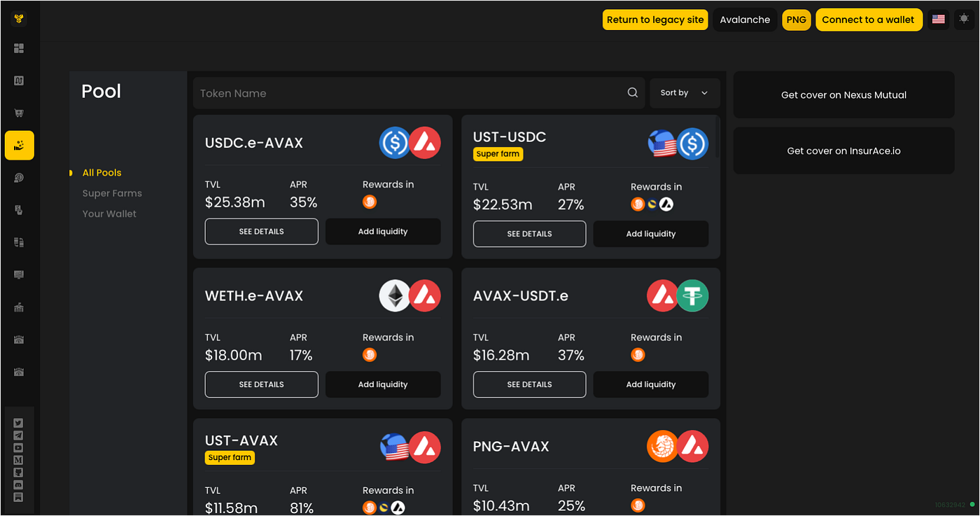
Task: Switch to the Super Farms tab
Action: pos(112,193)
